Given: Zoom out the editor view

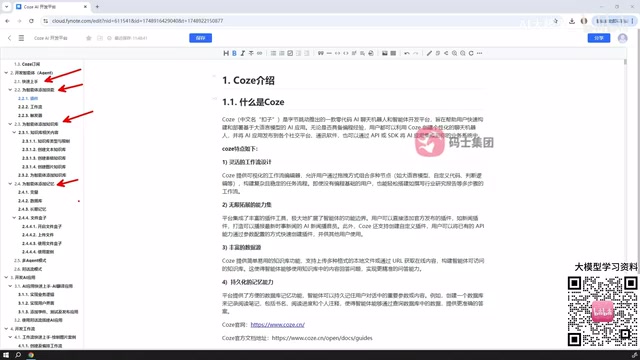Looking at the screenshot, I should (462, 53).
